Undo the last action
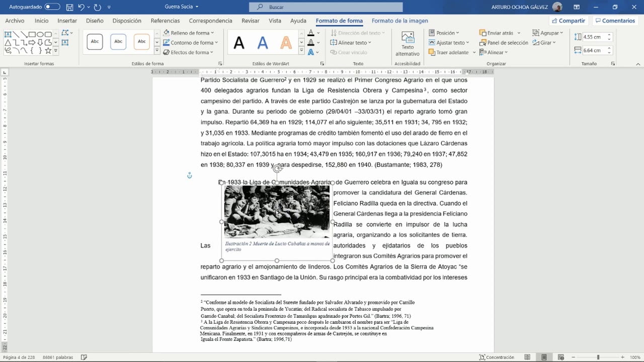Image resolution: width=644 pixels, height=362 pixels. pyautogui.click(x=81, y=7)
